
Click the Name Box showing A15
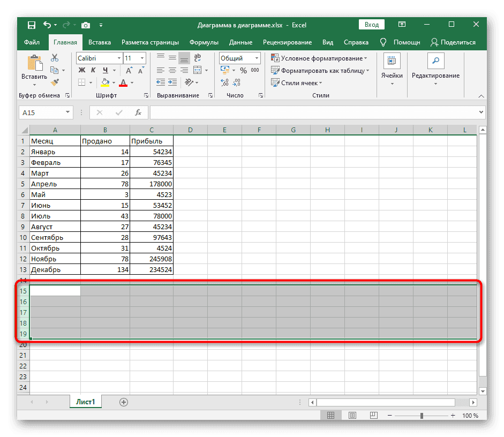41,112
